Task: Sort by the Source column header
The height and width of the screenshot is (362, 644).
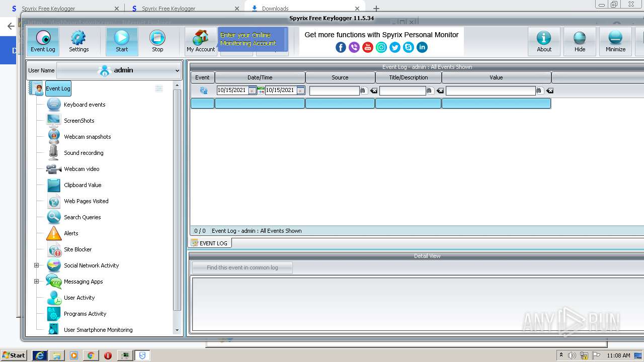Action: (340, 77)
